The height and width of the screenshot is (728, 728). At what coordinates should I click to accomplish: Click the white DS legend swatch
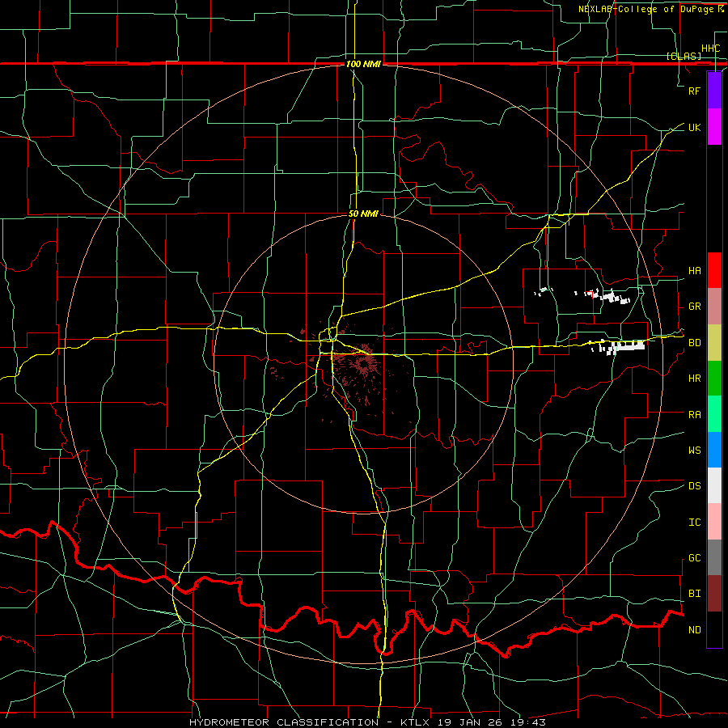point(714,485)
